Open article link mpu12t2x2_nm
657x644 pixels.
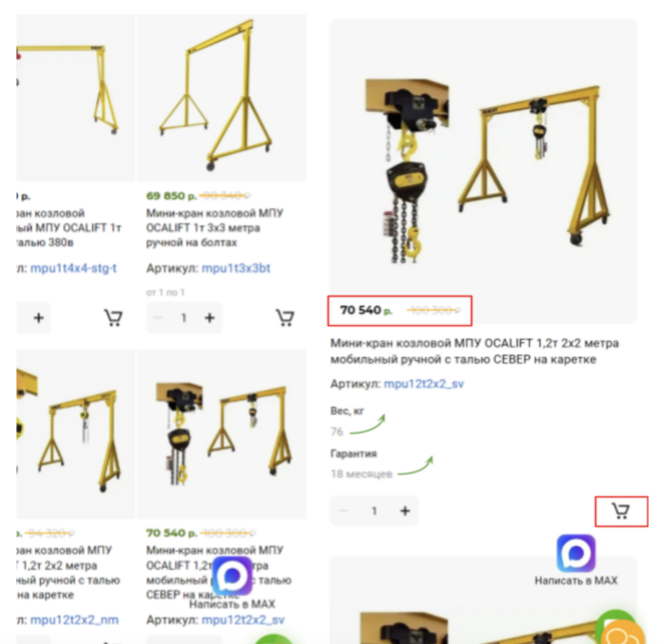(x=74, y=619)
